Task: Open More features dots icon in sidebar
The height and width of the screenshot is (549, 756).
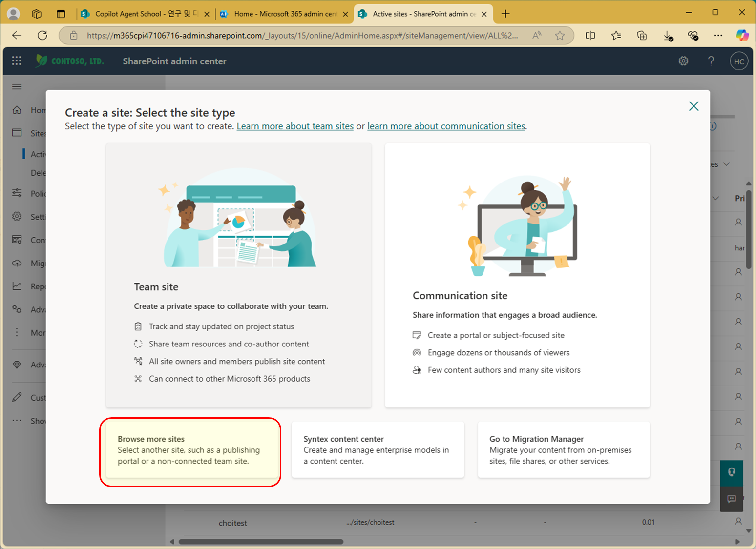Action: tap(17, 332)
